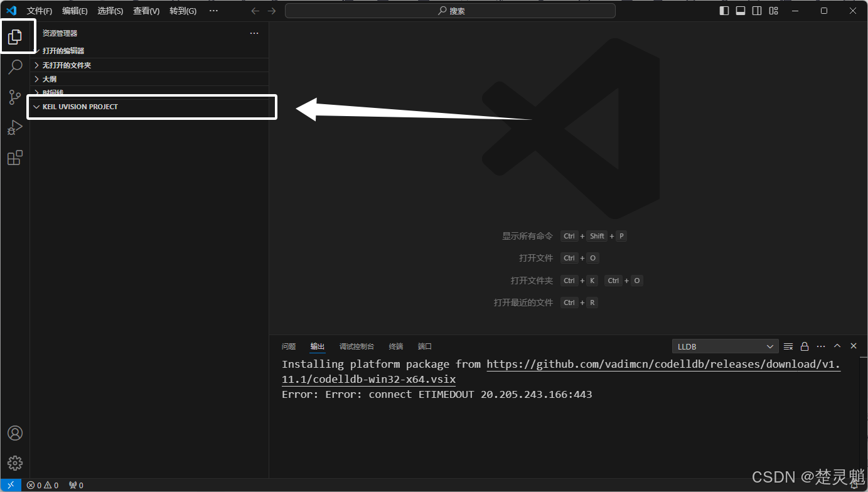Open the 文件(F) menu
The height and width of the screenshot is (492, 868).
pyautogui.click(x=40, y=11)
